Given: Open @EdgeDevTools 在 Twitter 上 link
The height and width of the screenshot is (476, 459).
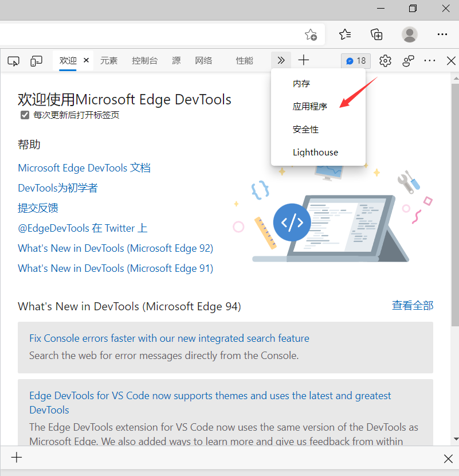Looking at the screenshot, I should pos(83,228).
